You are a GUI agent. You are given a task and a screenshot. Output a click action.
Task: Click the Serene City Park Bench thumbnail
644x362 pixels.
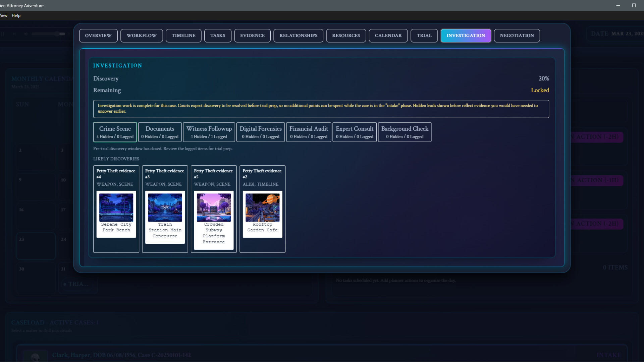pos(116,207)
